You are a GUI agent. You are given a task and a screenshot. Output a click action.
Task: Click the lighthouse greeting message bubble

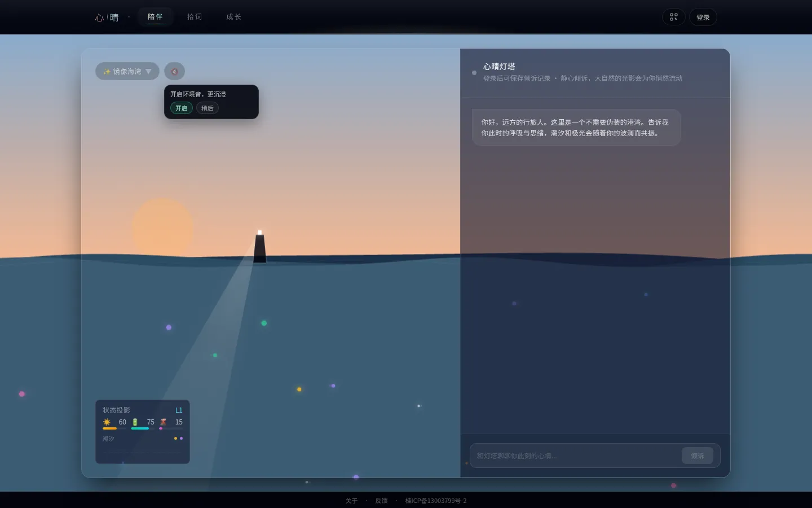pyautogui.click(x=576, y=128)
